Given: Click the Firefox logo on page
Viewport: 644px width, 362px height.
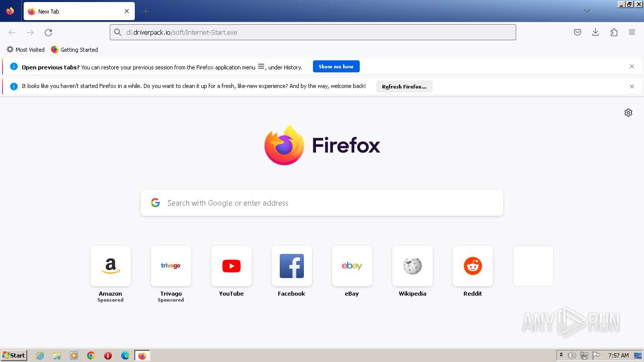Looking at the screenshot, I should pyautogui.click(x=322, y=145).
